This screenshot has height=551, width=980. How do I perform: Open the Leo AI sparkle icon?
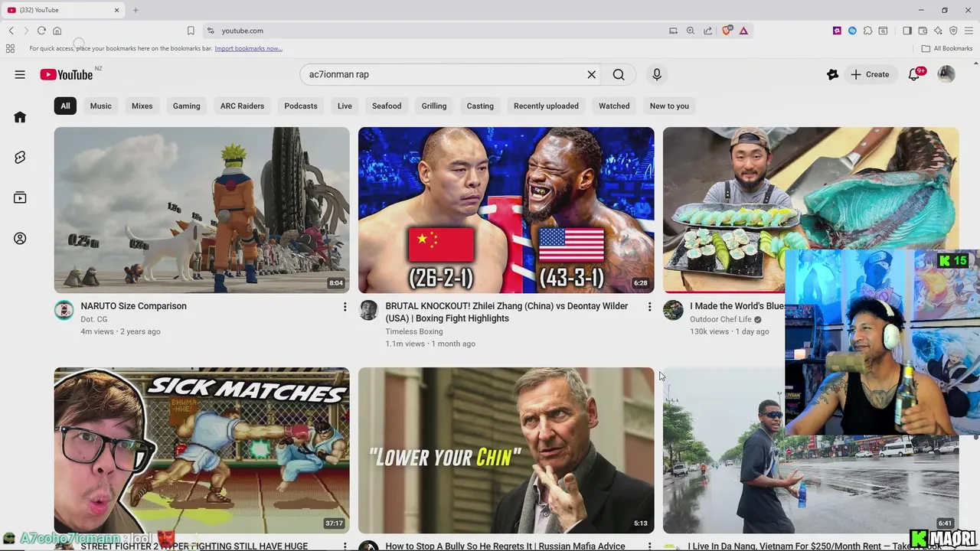point(938,31)
